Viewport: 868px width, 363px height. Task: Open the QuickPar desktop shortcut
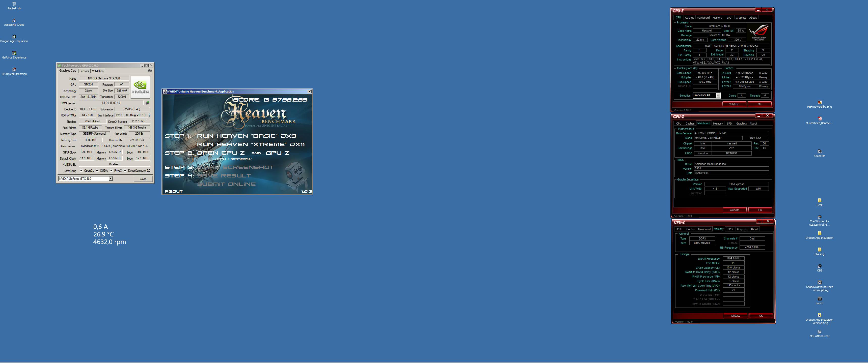(820, 152)
